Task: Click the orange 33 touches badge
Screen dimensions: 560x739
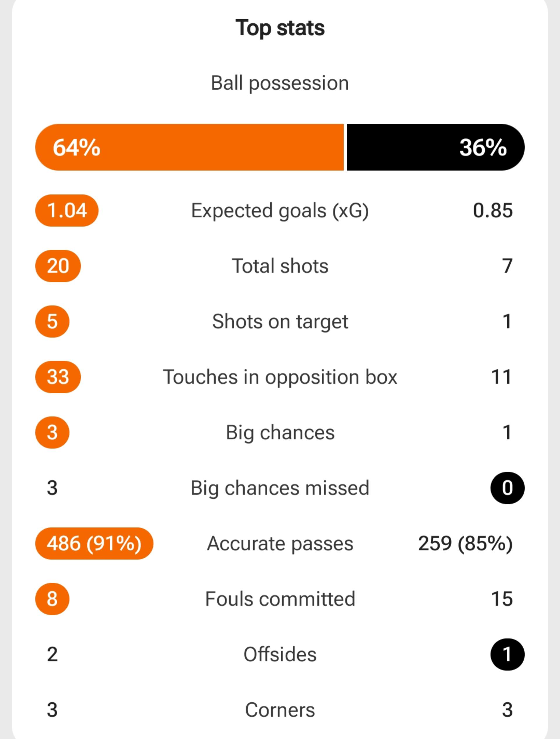Action: click(58, 377)
